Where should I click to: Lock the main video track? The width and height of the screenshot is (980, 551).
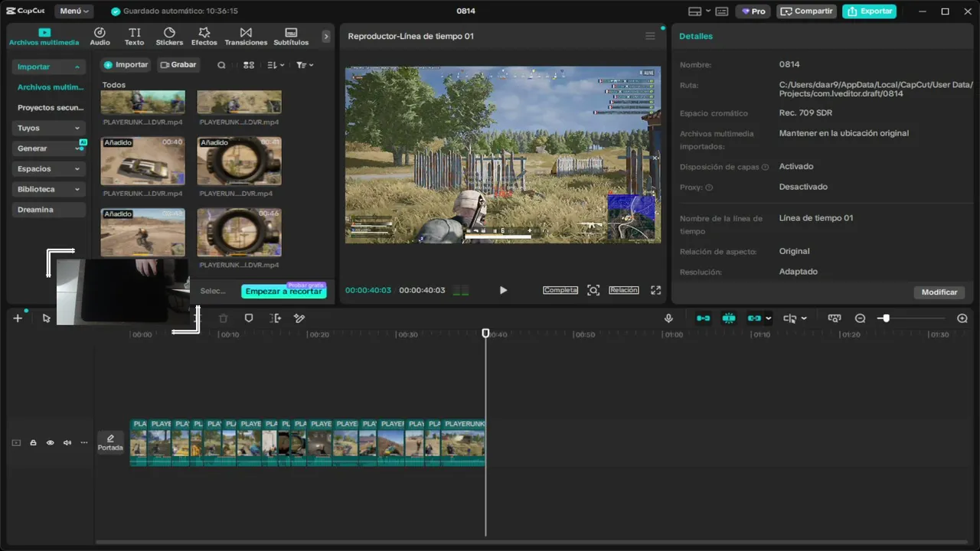click(x=33, y=443)
